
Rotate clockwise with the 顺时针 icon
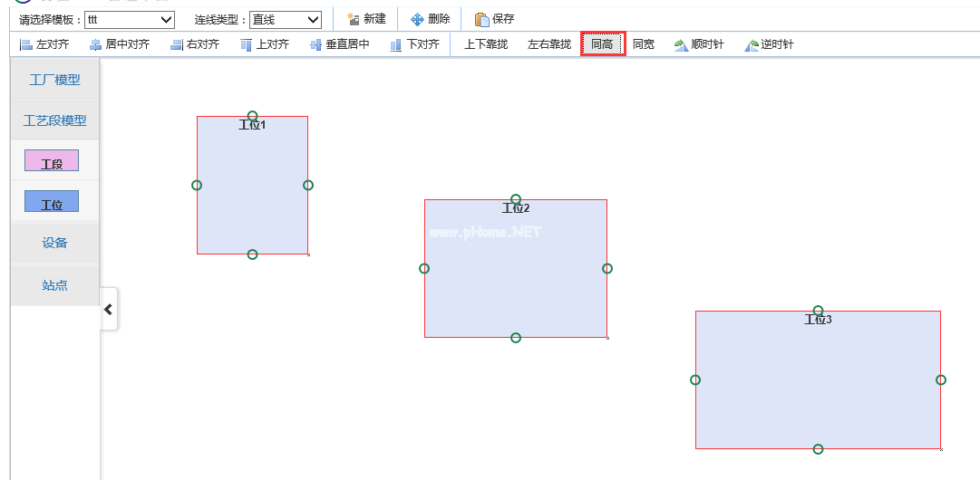point(682,44)
